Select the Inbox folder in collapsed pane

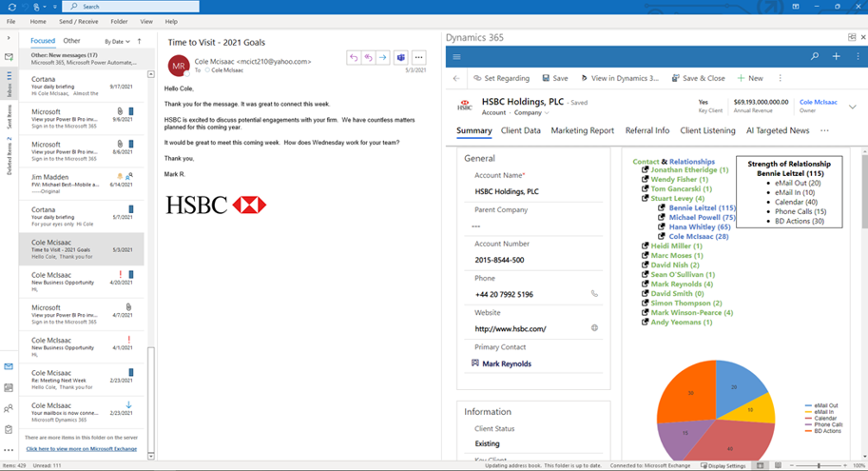(9, 84)
